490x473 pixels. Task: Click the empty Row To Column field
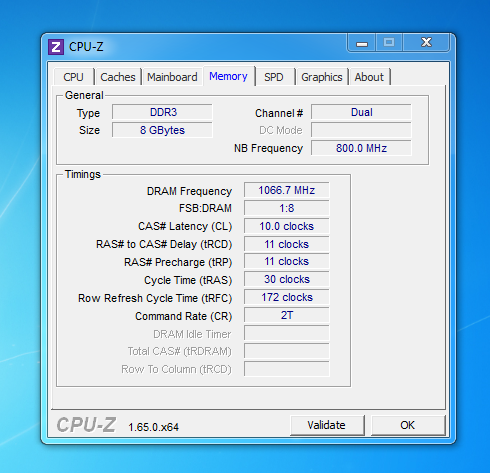tap(287, 369)
